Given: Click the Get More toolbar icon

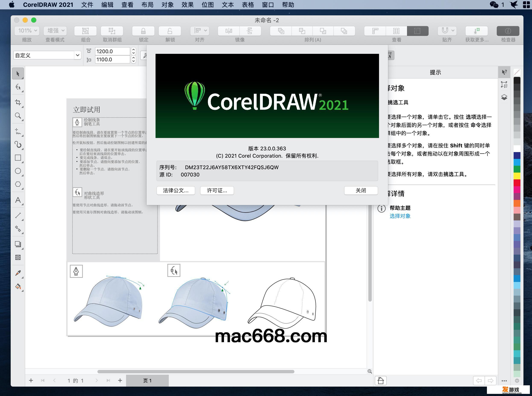Looking at the screenshot, I should (x=477, y=31).
